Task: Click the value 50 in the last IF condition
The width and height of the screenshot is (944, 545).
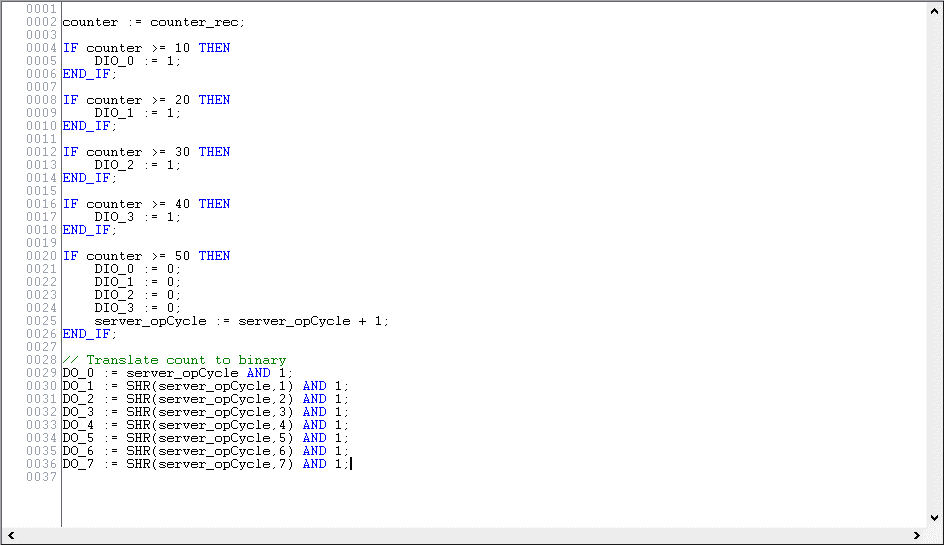Action: pos(182,256)
